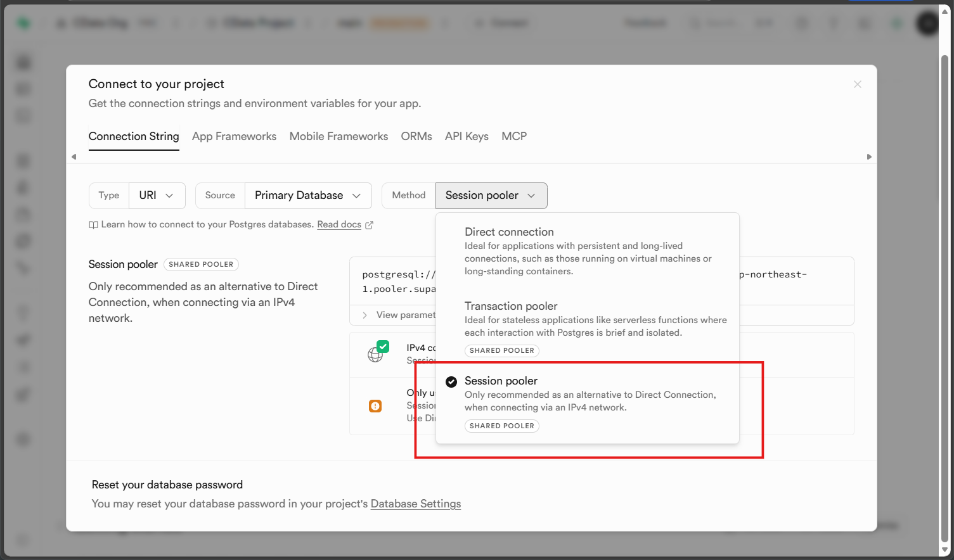This screenshot has height=560, width=954.
Task: Click the checkmark icon beside Session pooler option
Action: point(451,381)
